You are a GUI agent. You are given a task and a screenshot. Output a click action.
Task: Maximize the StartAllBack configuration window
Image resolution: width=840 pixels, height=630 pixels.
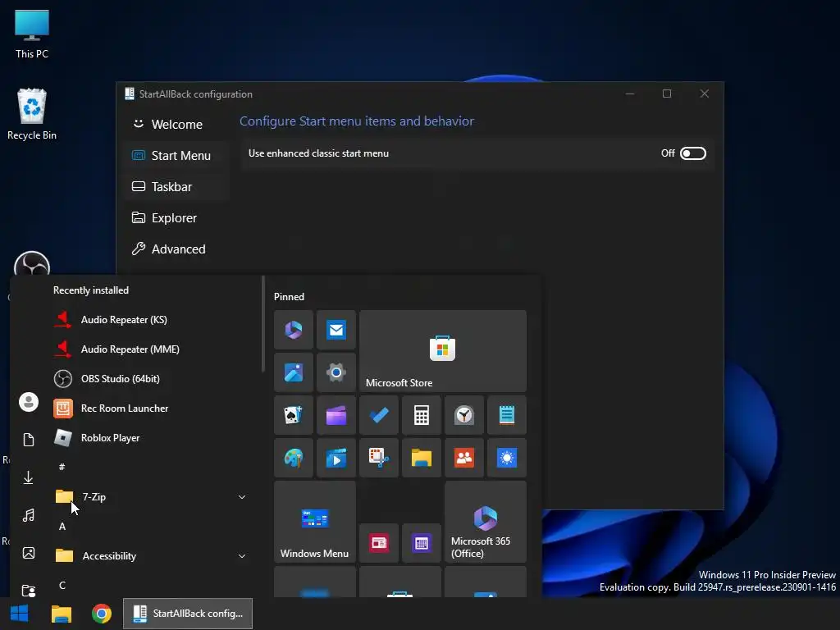click(x=667, y=94)
